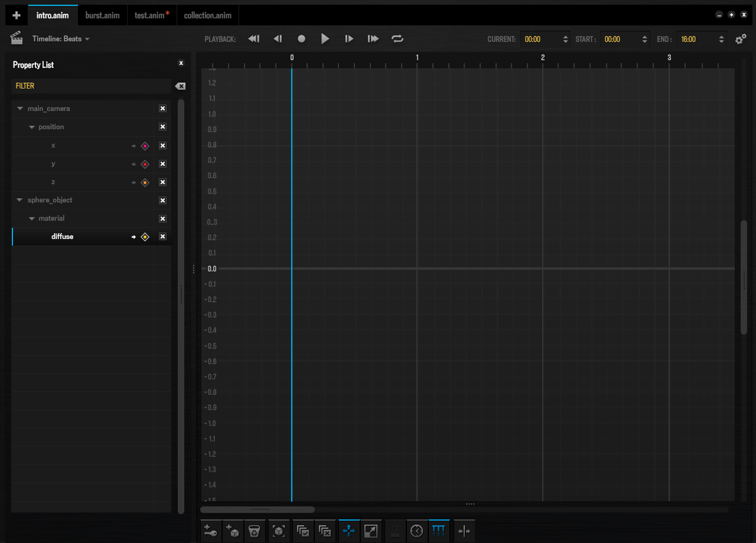
Task: Click the recycle bin delete icon
Action: [254, 531]
